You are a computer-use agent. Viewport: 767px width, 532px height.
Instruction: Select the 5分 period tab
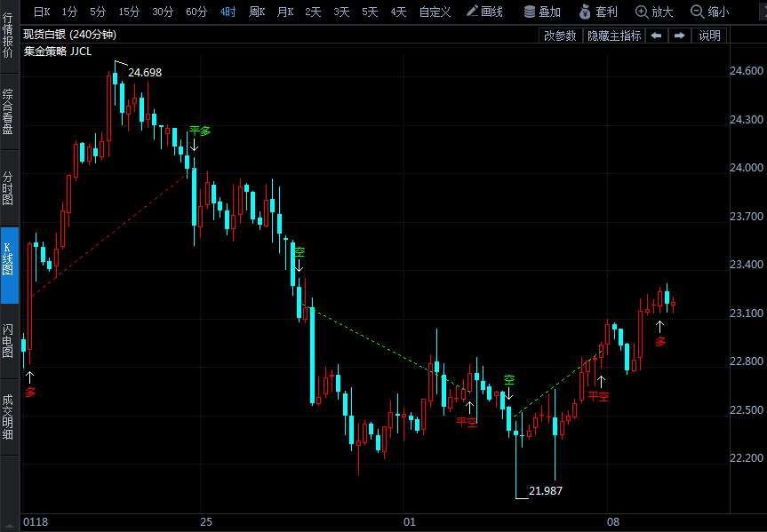(x=98, y=12)
